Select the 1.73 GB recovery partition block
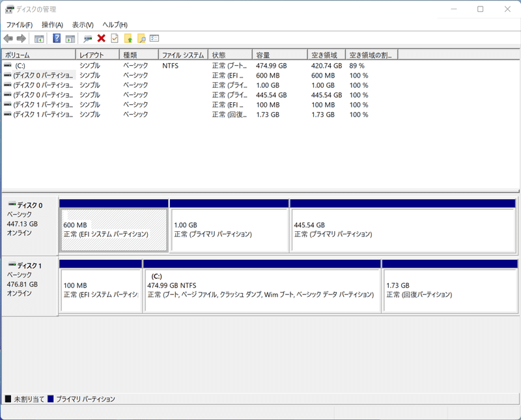Screen dimensions: 521x420 (450, 287)
